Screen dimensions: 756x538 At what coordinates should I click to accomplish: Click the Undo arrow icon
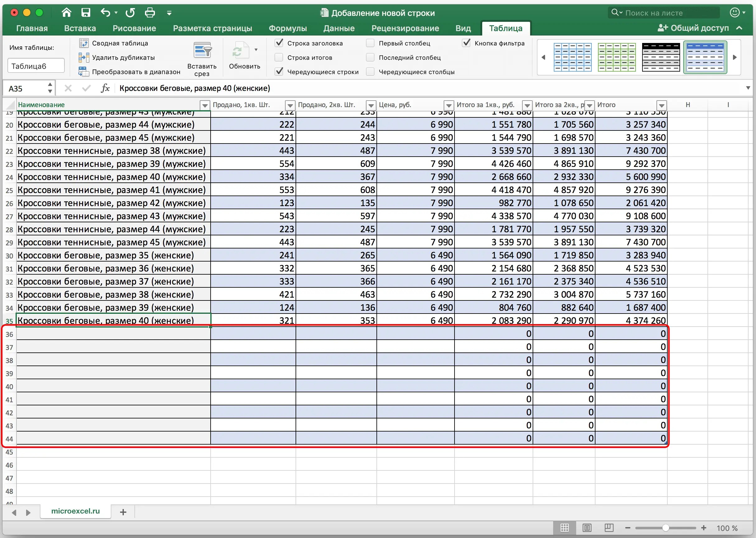[x=105, y=12]
